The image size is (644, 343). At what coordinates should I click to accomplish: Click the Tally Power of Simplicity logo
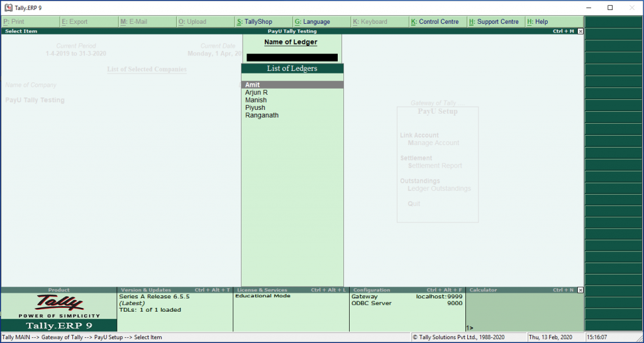click(x=59, y=306)
